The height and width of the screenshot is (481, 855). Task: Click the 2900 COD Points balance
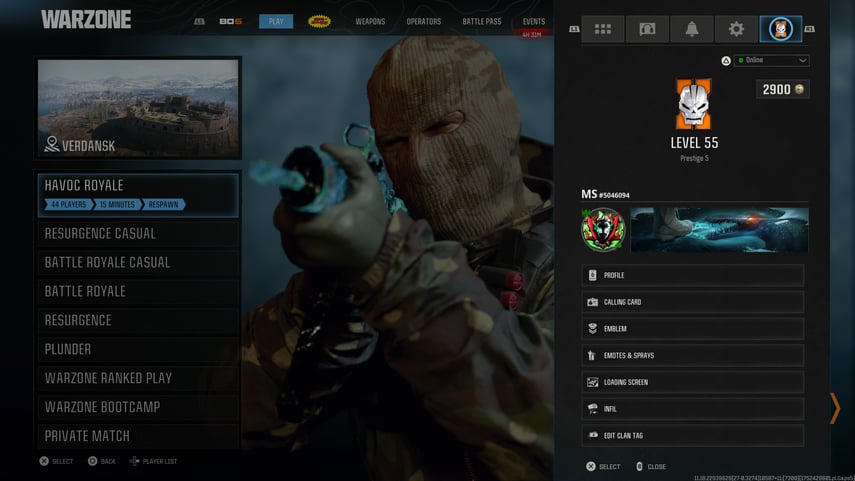point(782,89)
